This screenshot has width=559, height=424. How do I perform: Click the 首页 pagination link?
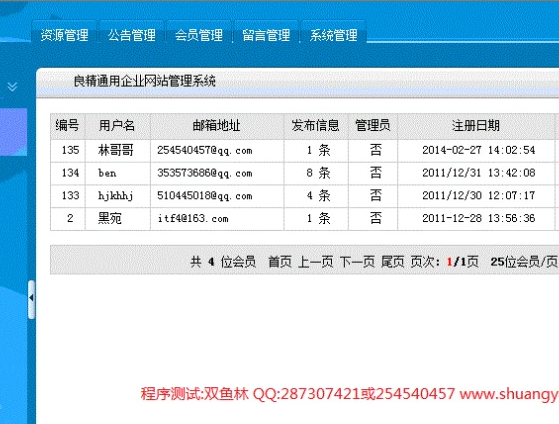(280, 262)
